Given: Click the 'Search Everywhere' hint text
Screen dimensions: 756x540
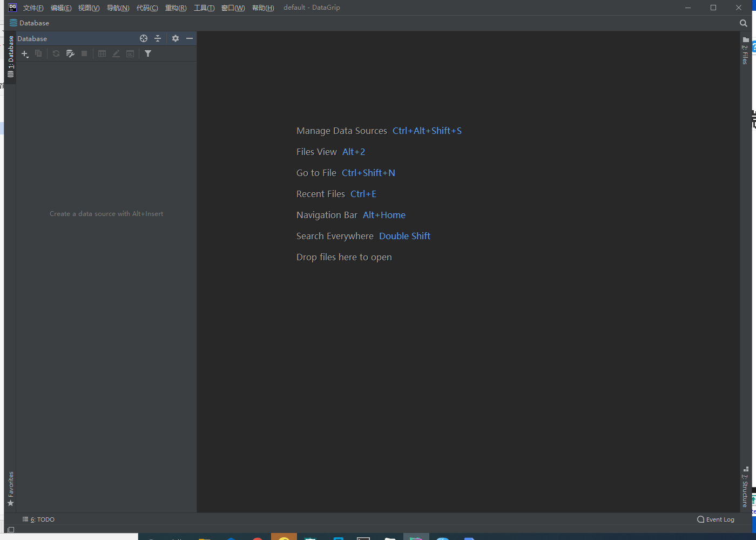Looking at the screenshot, I should click(x=335, y=236).
